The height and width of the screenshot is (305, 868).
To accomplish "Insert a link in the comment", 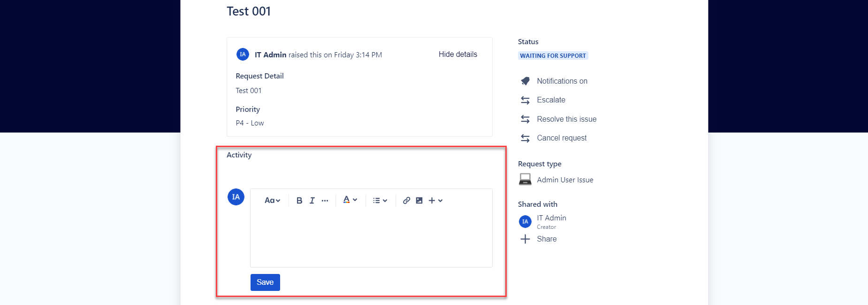I will click(406, 201).
